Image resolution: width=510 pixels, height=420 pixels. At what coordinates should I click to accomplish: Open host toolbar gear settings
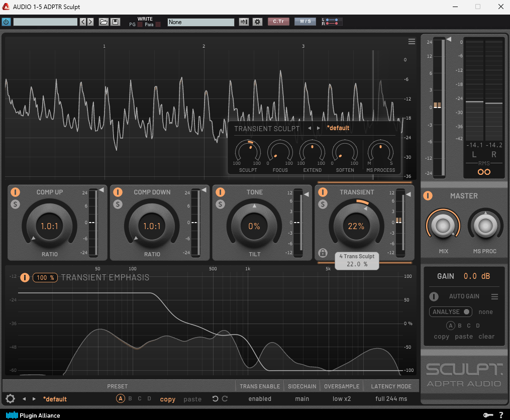257,22
